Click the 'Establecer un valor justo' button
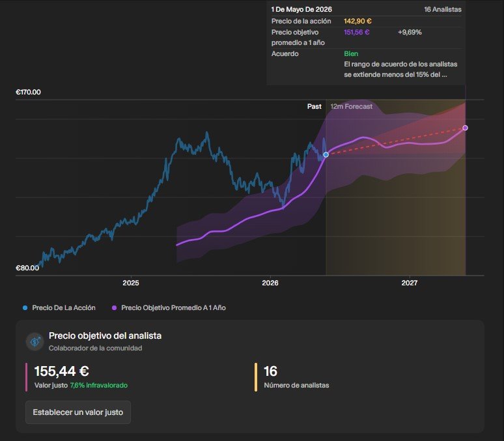Image resolution: width=504 pixels, height=441 pixels. (x=78, y=412)
